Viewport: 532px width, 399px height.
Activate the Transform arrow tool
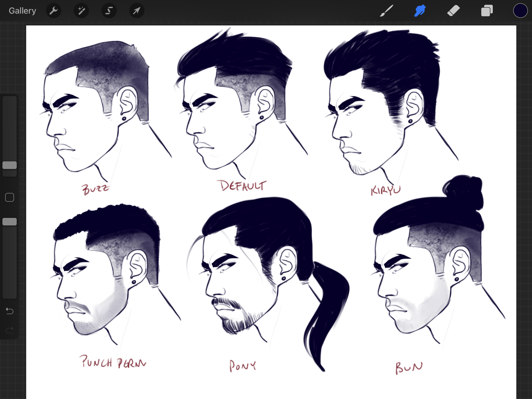137,11
